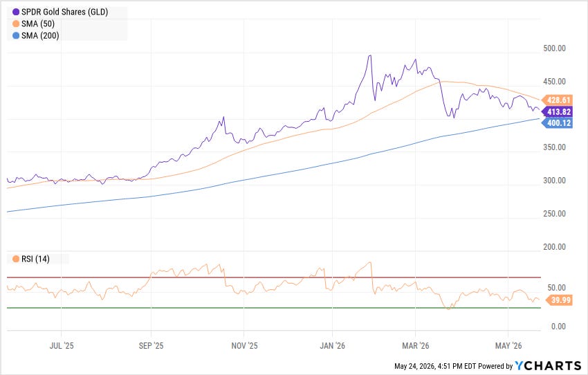Viewport: 588px width, 375px height.
Task: Click the orange RSI (14) legend dot
Action: tap(16, 259)
